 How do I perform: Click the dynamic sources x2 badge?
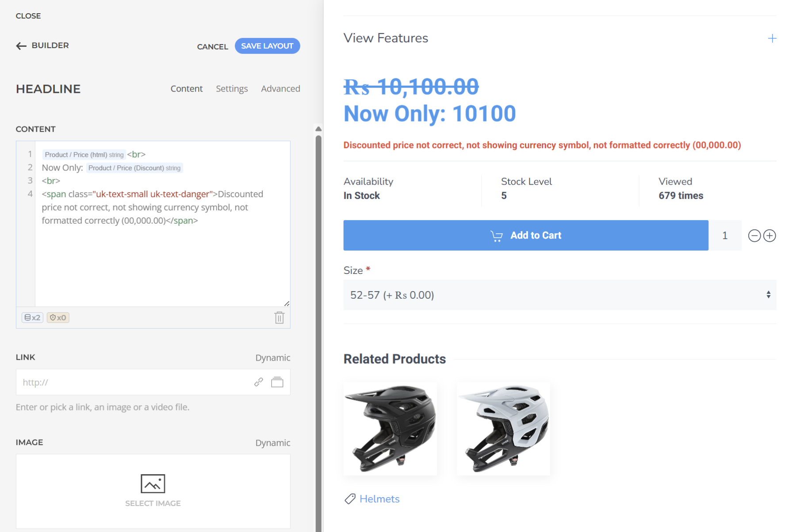pyautogui.click(x=32, y=318)
